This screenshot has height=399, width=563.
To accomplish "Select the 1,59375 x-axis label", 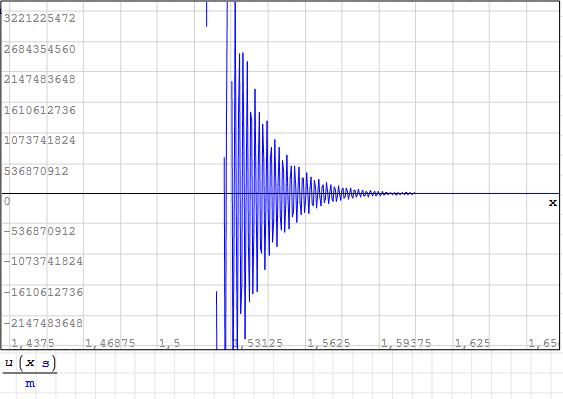I will (406, 343).
